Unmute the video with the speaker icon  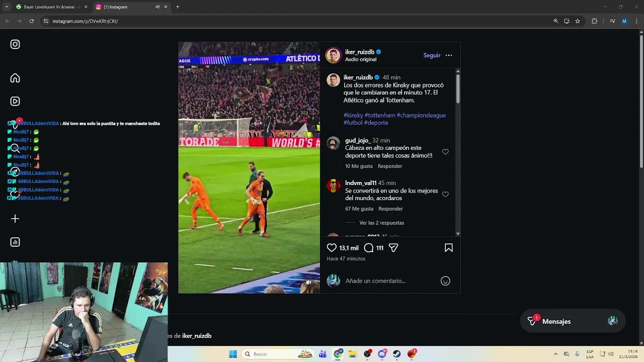click(309, 283)
